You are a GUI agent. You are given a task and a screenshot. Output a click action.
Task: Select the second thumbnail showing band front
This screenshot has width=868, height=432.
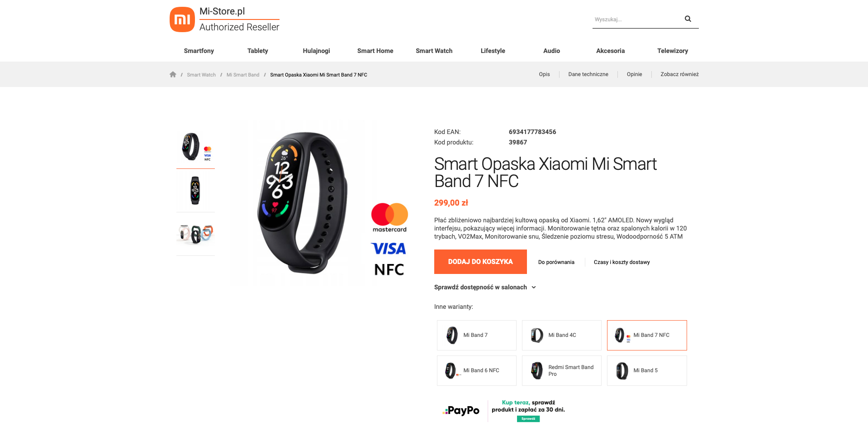pos(195,191)
